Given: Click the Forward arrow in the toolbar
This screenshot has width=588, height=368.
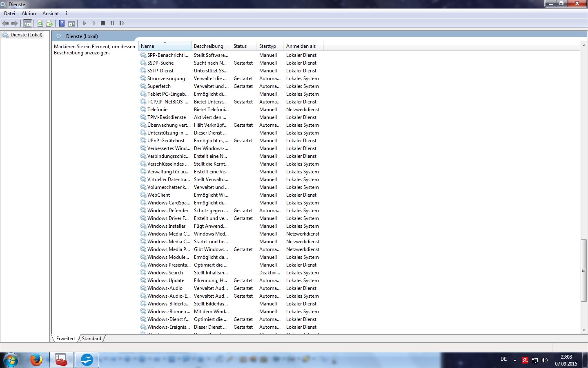Looking at the screenshot, I should click(x=15, y=23).
